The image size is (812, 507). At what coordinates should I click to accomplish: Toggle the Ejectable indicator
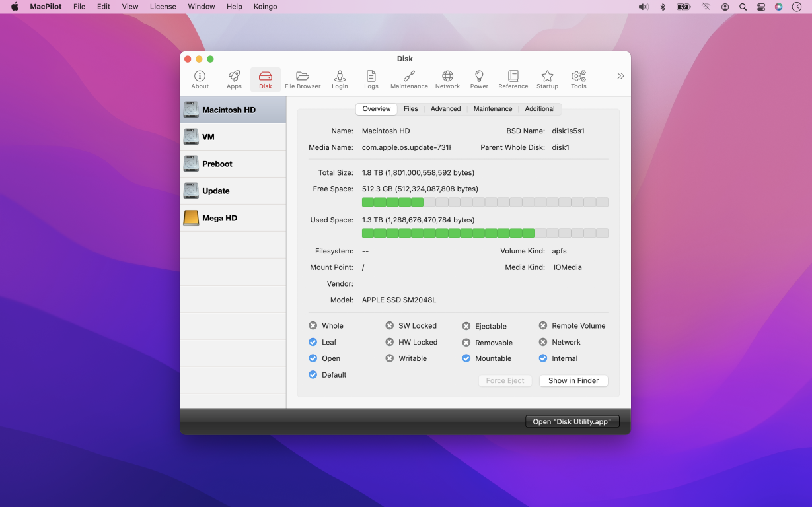[x=466, y=326]
